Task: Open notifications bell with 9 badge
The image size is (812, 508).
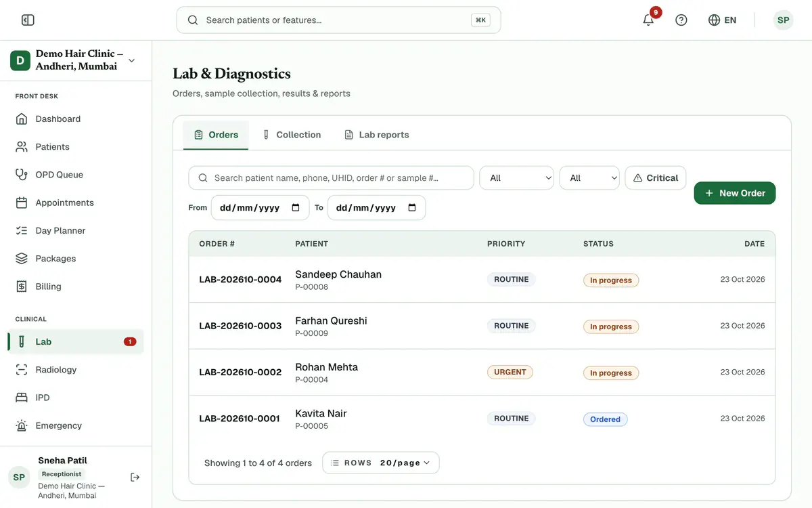Action: click(x=650, y=19)
